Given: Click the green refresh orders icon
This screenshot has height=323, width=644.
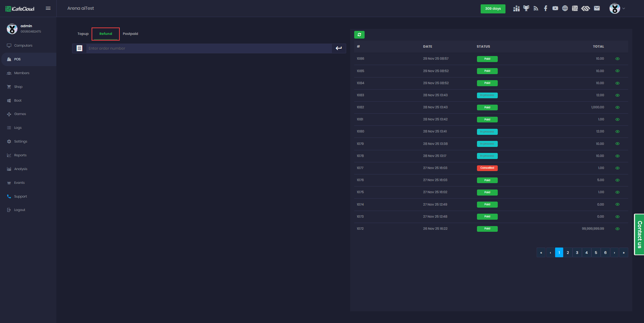Looking at the screenshot, I should tap(359, 35).
